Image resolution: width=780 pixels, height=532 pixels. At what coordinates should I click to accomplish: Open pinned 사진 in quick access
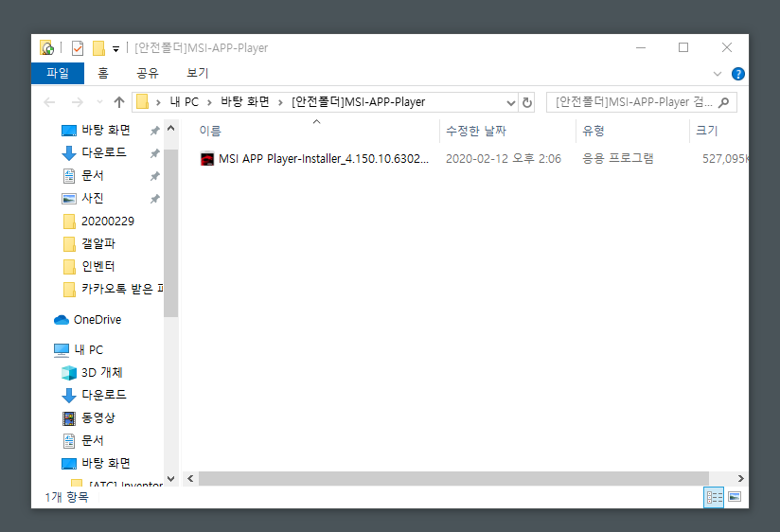[92, 198]
